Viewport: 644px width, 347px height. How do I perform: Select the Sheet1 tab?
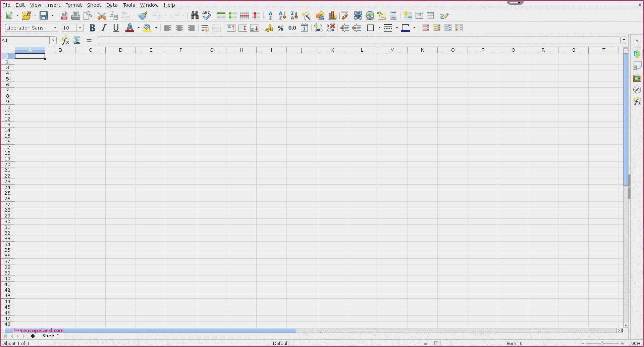[51, 336]
